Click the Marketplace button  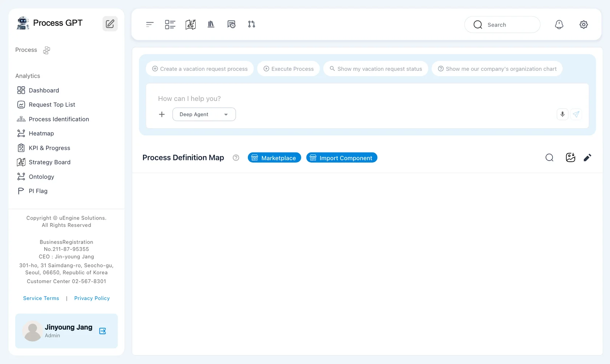point(274,158)
